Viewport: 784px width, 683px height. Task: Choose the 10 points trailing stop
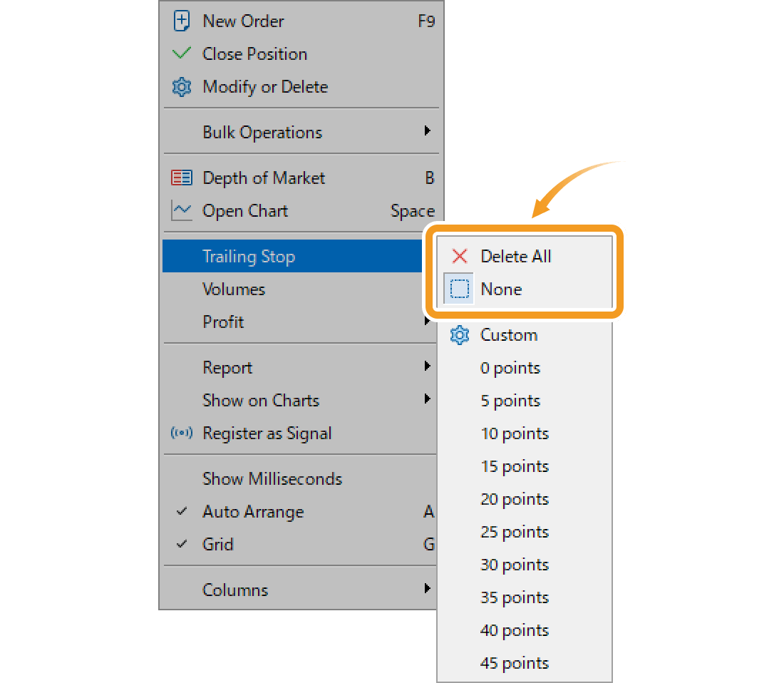515,433
